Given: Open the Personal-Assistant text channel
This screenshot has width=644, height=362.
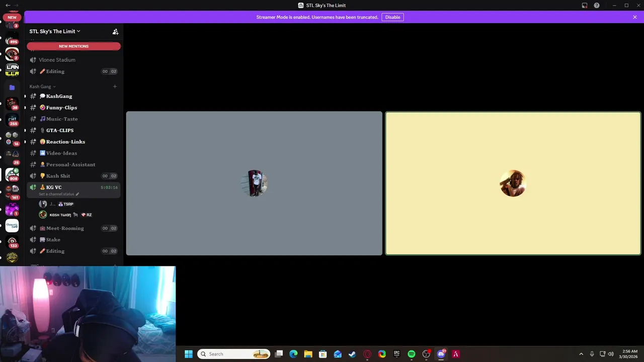Looking at the screenshot, I should [73, 164].
